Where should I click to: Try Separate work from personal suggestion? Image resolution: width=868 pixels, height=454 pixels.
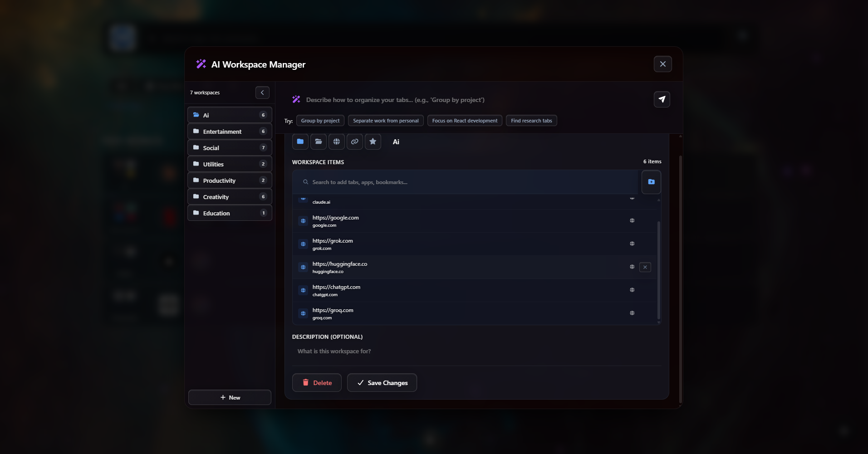click(x=386, y=121)
